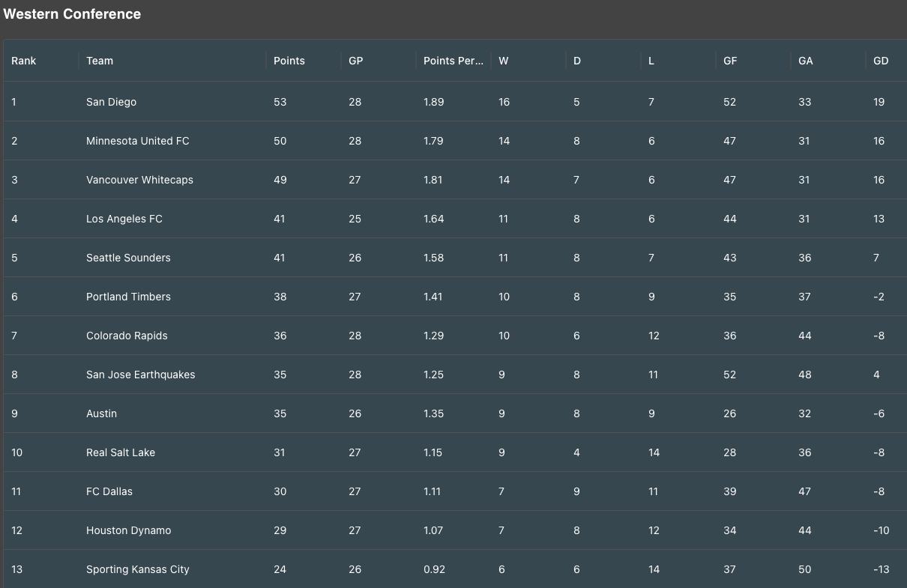
Task: Click Houston Dynamo's goal difference -10
Action: pyautogui.click(x=882, y=530)
